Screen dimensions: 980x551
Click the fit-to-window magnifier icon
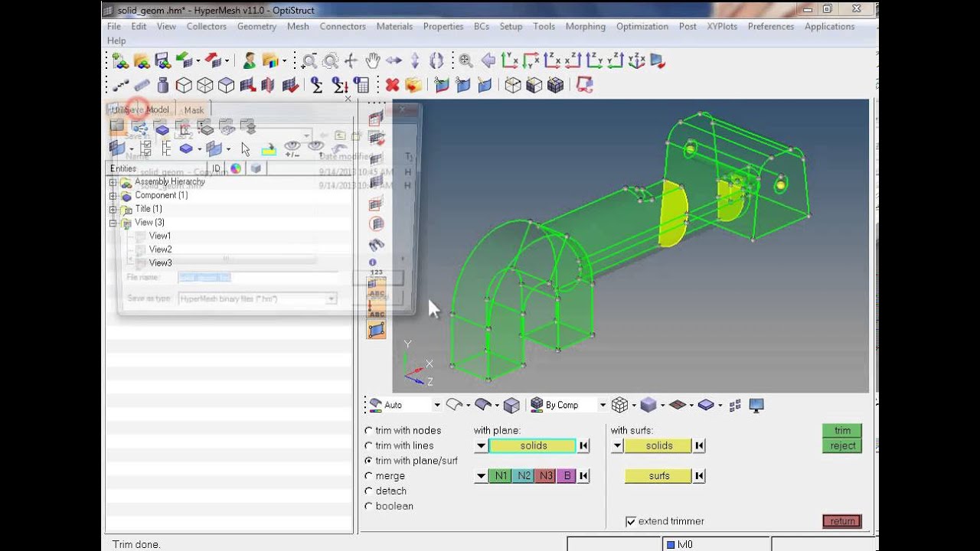tap(465, 60)
